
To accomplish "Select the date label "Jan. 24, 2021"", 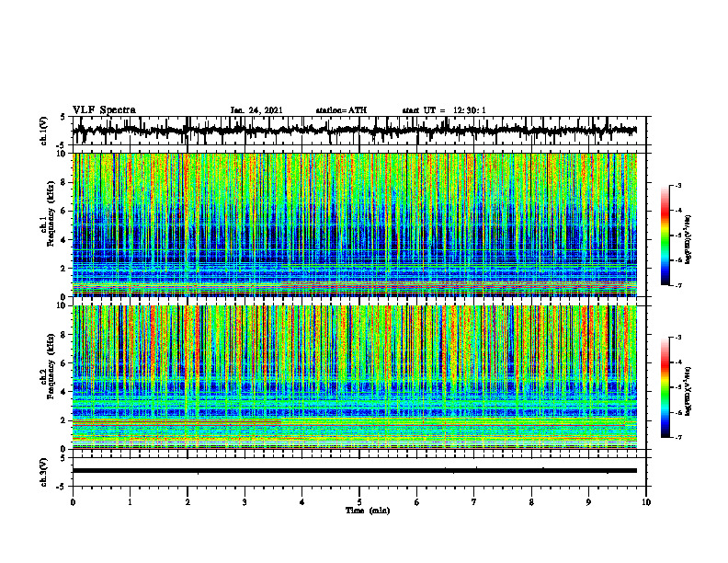I will tap(256, 110).
